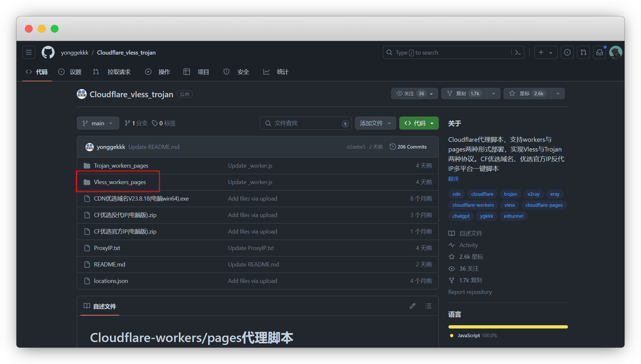The height and width of the screenshot is (364, 641).
Task: Expand the create new plus dropdown
Action: pos(545,52)
